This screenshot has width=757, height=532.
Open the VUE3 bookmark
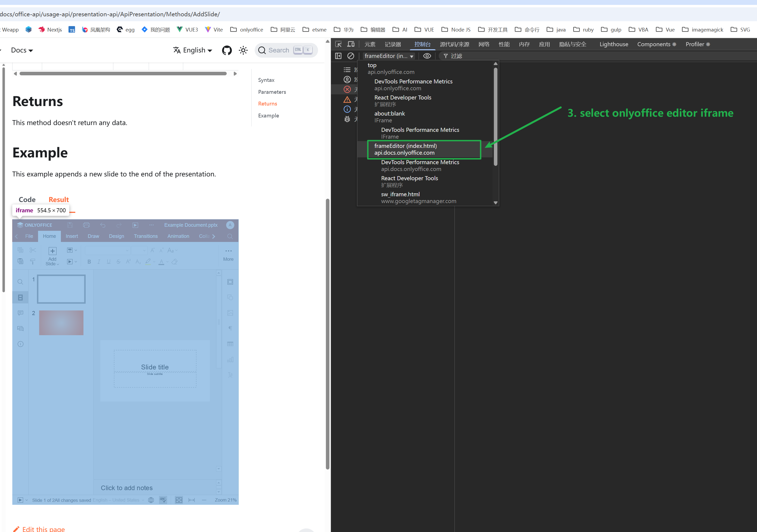point(188,29)
